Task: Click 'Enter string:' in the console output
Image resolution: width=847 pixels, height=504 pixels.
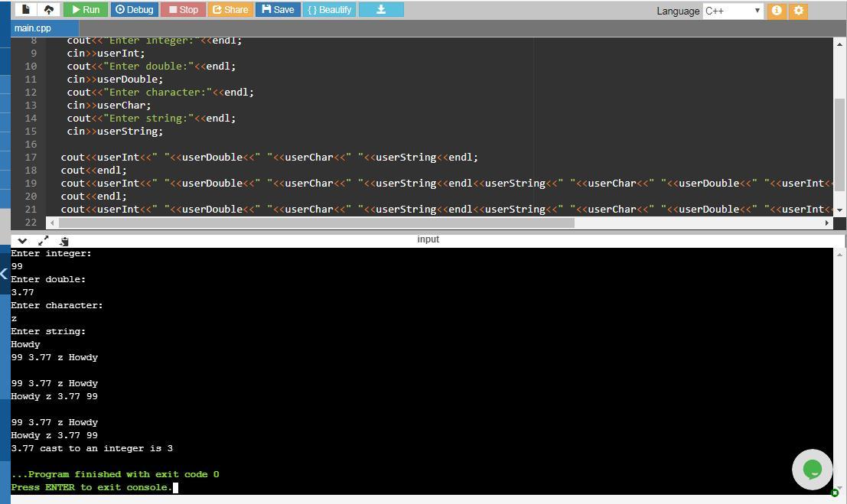Action: (48, 331)
